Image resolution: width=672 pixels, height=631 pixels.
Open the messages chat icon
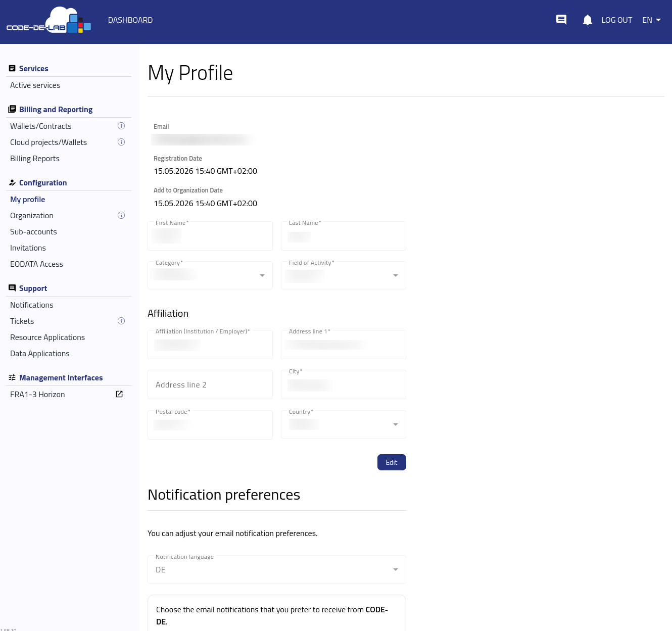[561, 20]
